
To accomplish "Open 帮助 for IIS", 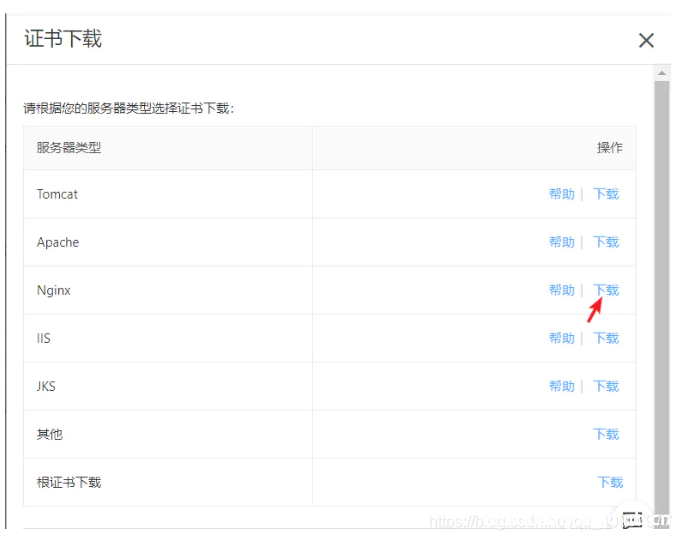I will coord(561,338).
